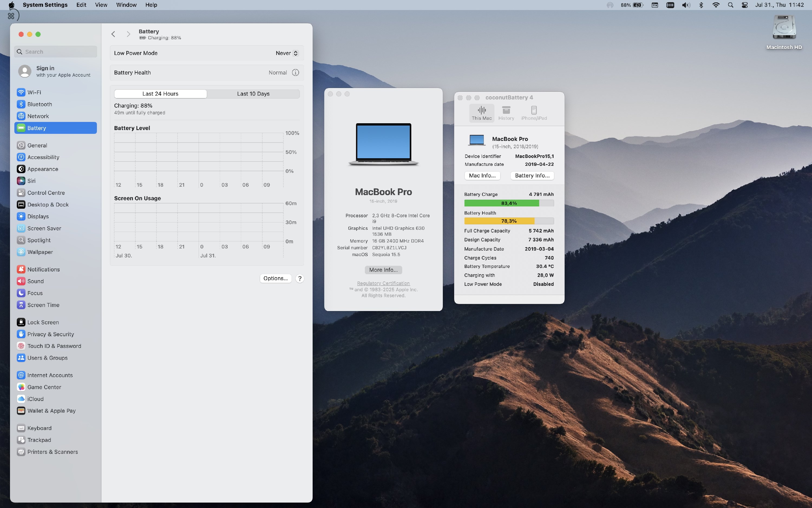The width and height of the screenshot is (812, 508).
Task: Switch to Last 10 Days tab
Action: 253,94
